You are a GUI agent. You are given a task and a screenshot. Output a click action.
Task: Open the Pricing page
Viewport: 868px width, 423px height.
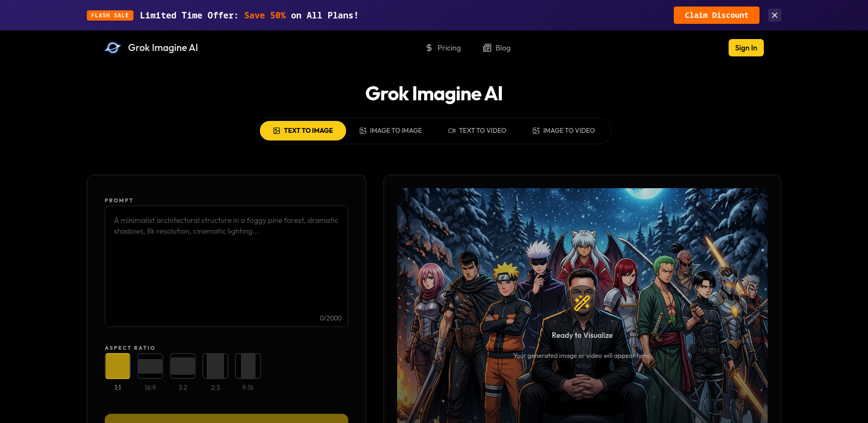pos(443,48)
